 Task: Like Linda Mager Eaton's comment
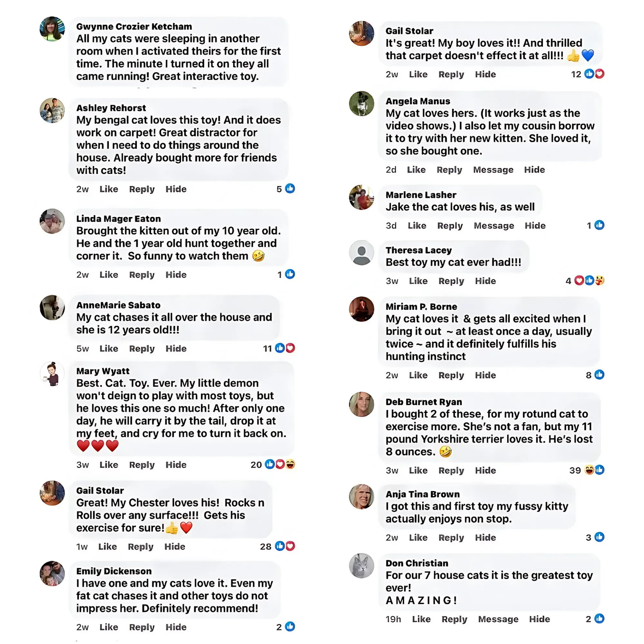coord(109,275)
